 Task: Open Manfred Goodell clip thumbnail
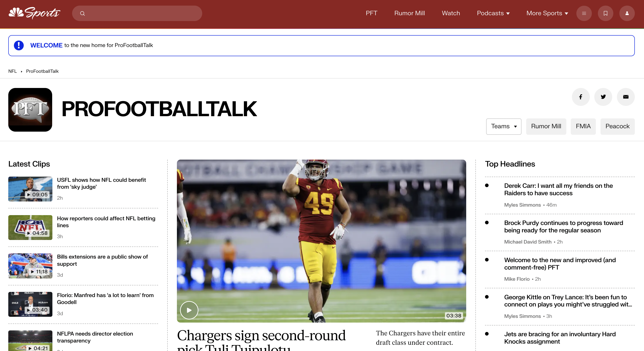[30, 304]
